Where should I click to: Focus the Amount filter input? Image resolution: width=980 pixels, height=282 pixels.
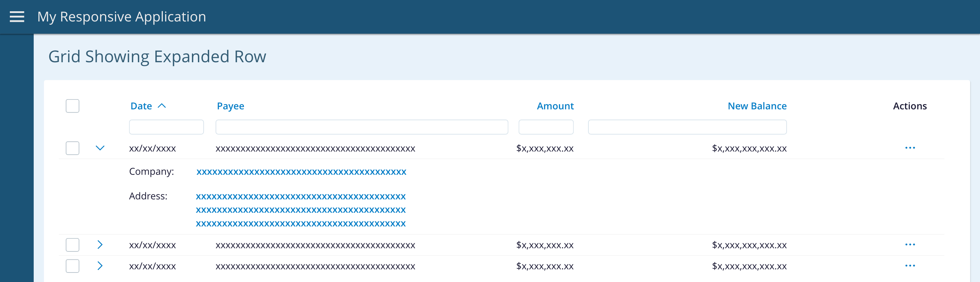tap(546, 127)
